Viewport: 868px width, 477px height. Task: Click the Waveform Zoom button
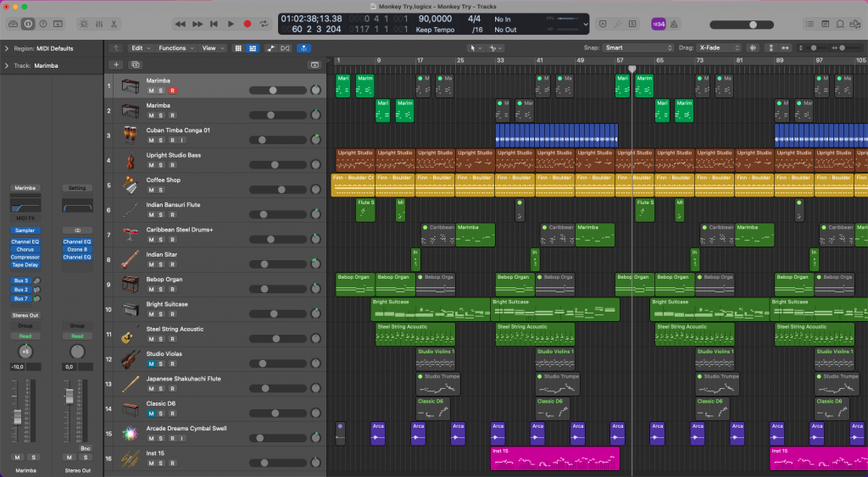point(753,48)
